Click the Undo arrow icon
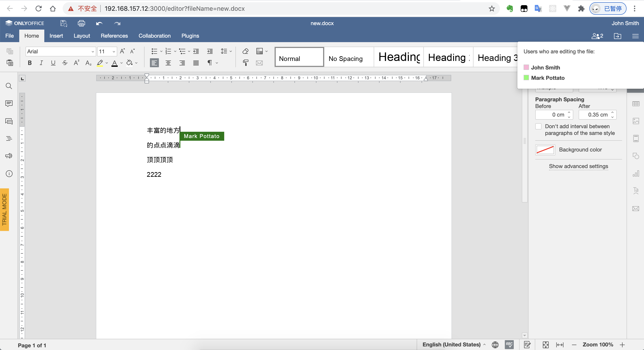 point(99,23)
